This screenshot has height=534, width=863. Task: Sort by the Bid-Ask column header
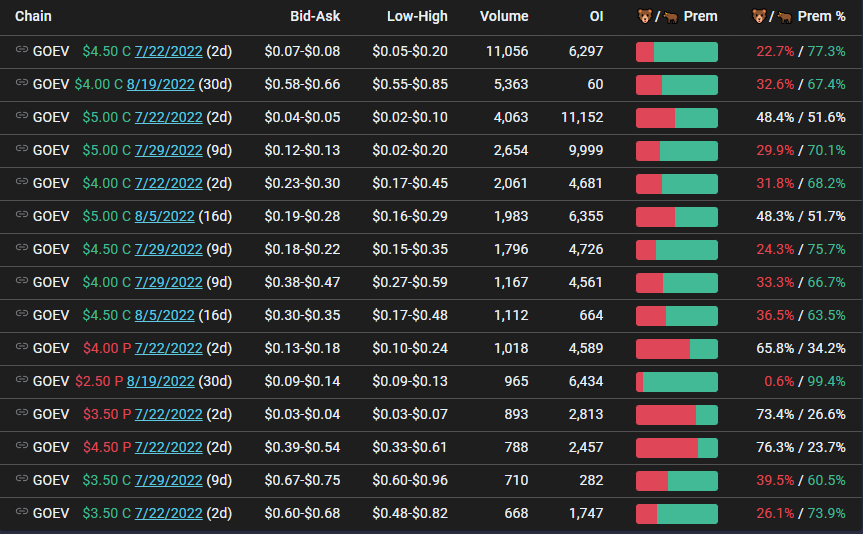315,17
